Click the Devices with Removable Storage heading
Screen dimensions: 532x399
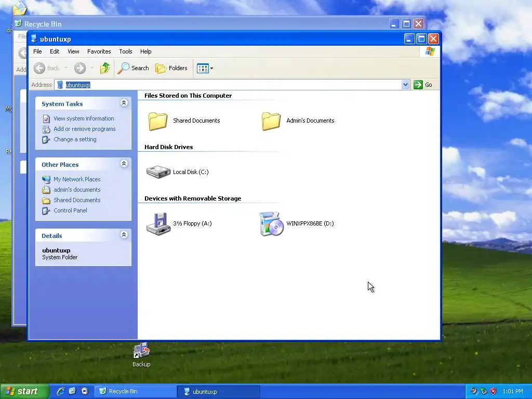pyautogui.click(x=193, y=198)
